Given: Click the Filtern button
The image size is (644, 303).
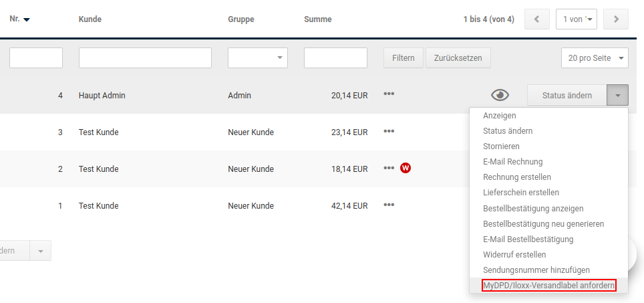Looking at the screenshot, I should click(x=404, y=58).
